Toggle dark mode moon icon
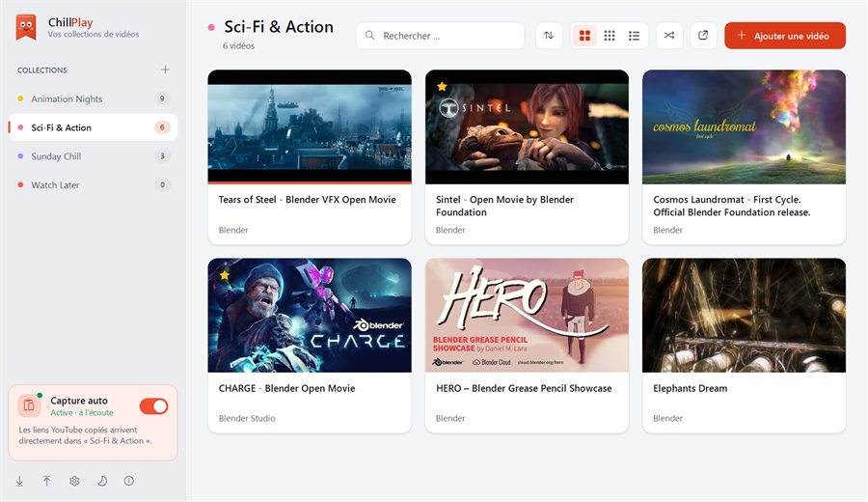 click(102, 481)
